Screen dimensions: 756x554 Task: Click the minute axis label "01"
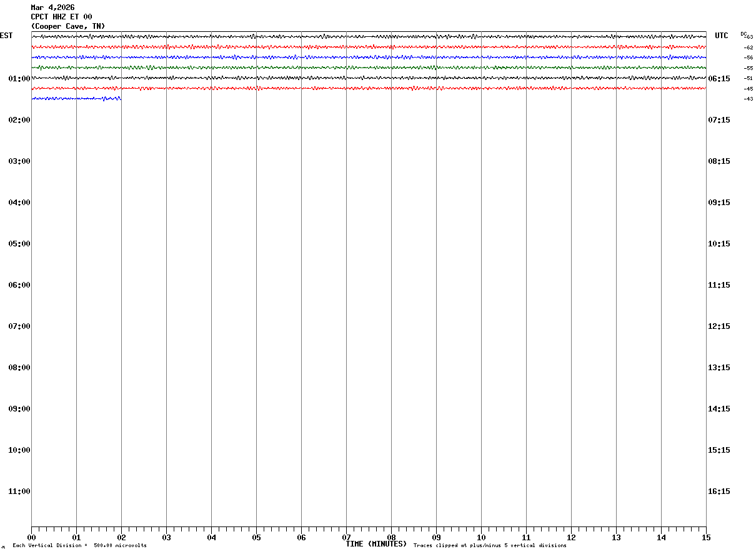coord(76,538)
